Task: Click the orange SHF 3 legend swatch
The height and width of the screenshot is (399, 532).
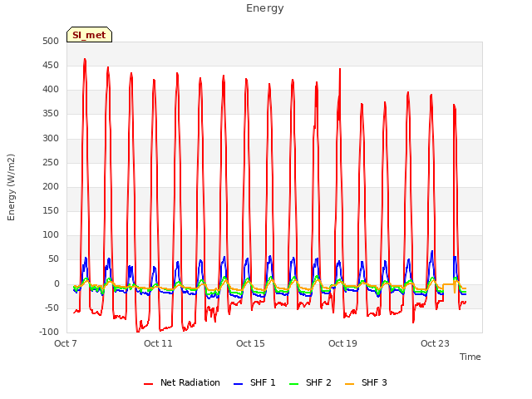Action: 349,384
